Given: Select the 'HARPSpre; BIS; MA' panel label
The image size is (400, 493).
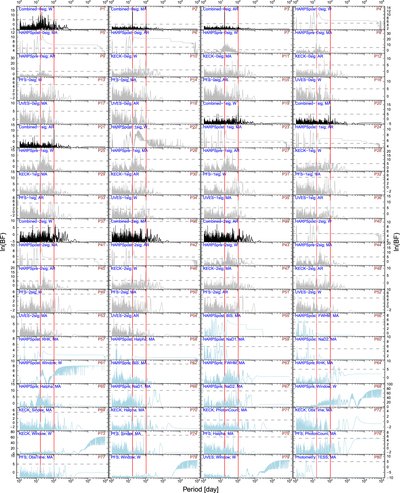Looking at the screenshot, I should point(129,363).
